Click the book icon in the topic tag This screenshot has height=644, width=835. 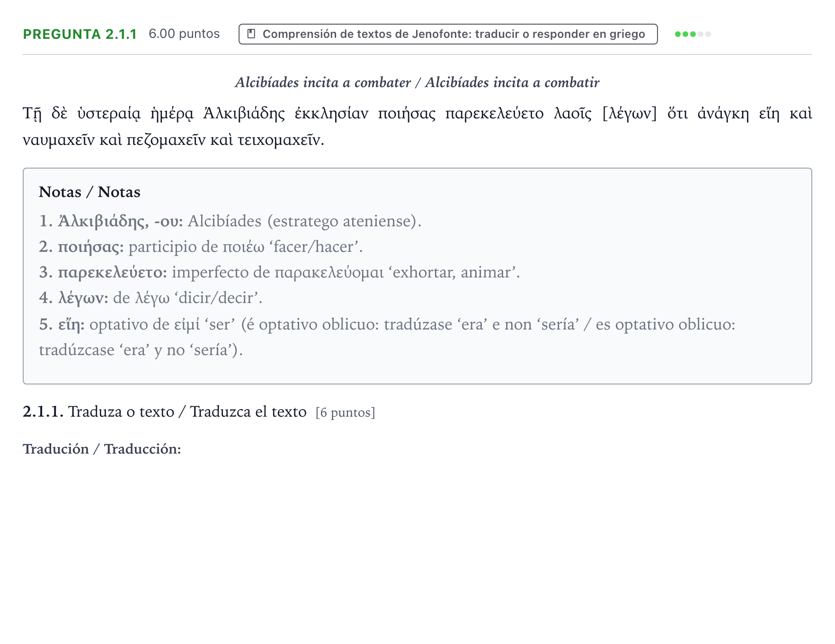pyautogui.click(x=251, y=34)
